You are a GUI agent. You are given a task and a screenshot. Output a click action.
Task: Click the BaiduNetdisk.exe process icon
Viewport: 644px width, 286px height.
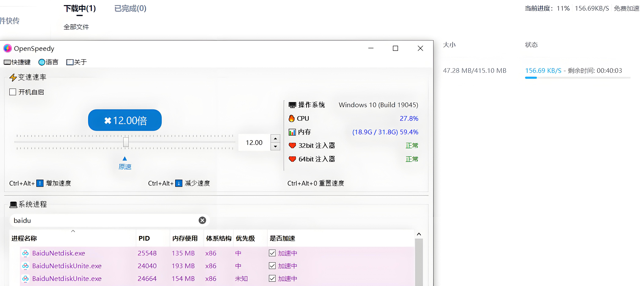(x=25, y=253)
